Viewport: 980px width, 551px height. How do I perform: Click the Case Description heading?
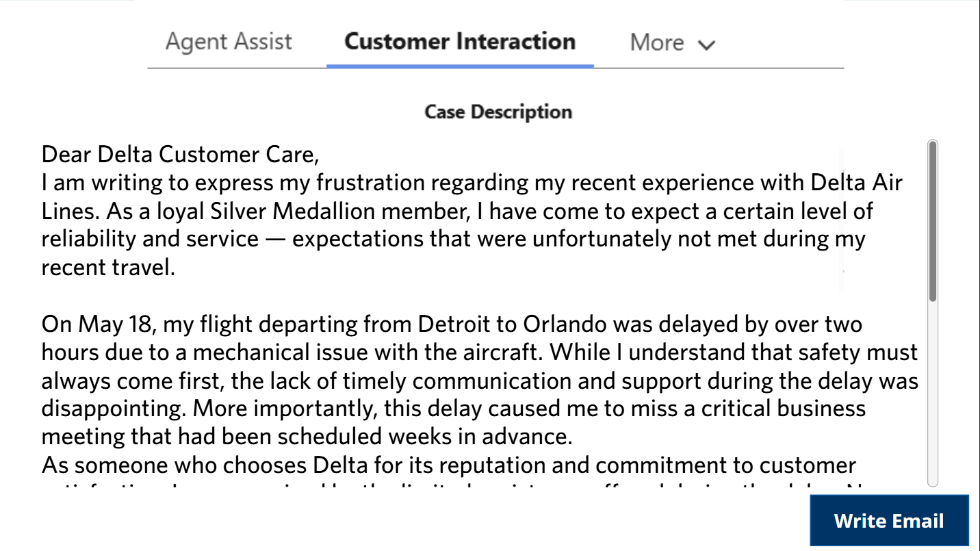click(498, 112)
